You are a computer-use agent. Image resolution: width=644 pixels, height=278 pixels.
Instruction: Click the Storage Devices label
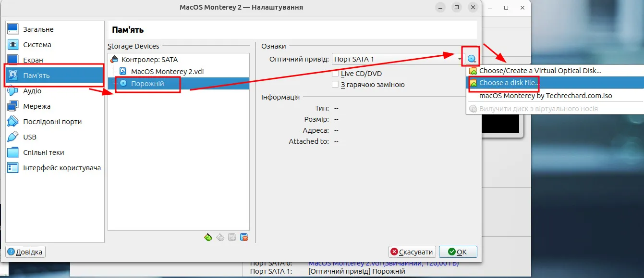[133, 46]
